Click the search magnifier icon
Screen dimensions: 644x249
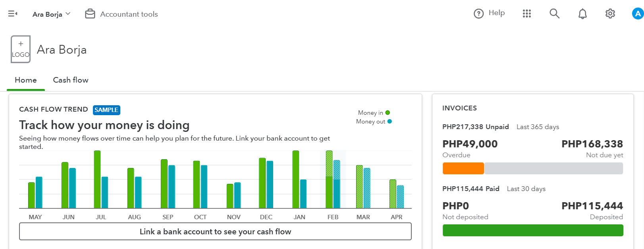tap(554, 14)
